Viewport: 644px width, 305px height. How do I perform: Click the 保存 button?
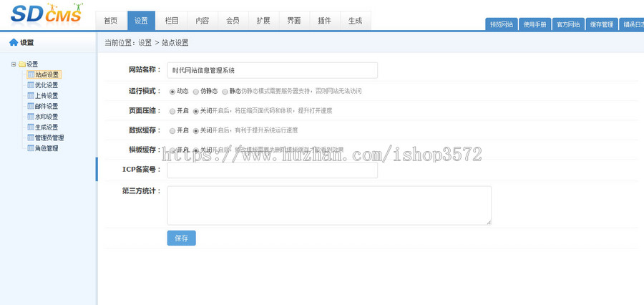pos(182,238)
